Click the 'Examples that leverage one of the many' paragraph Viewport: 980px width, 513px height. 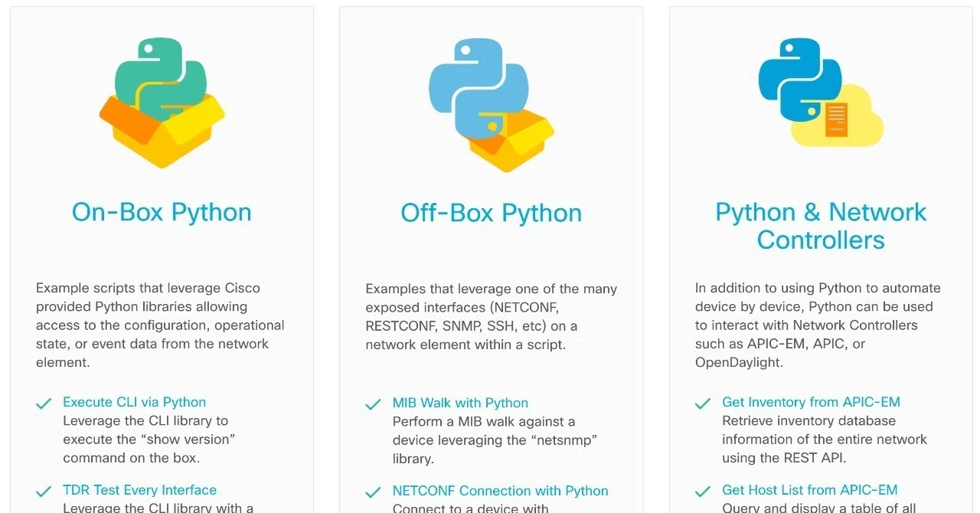491,317
